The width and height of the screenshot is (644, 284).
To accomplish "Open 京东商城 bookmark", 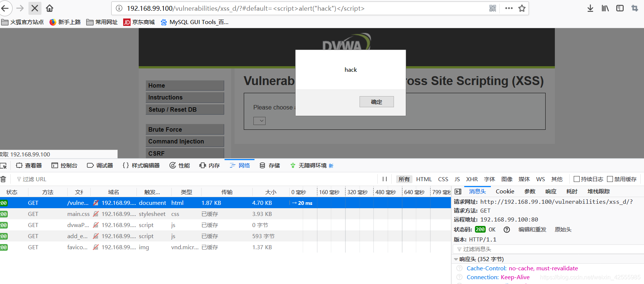I will pyautogui.click(x=139, y=22).
